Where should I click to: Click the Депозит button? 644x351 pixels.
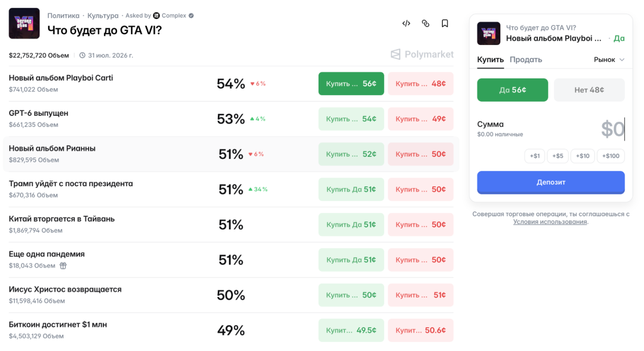pos(551,182)
